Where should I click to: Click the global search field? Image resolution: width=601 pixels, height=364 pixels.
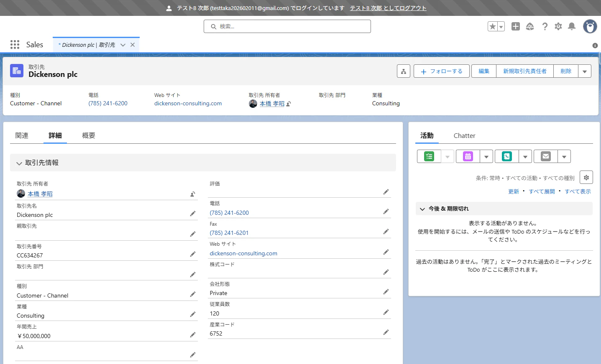pos(287,26)
